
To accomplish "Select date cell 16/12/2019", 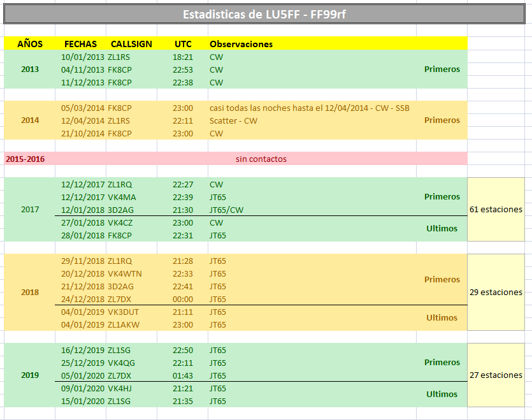I will point(82,350).
